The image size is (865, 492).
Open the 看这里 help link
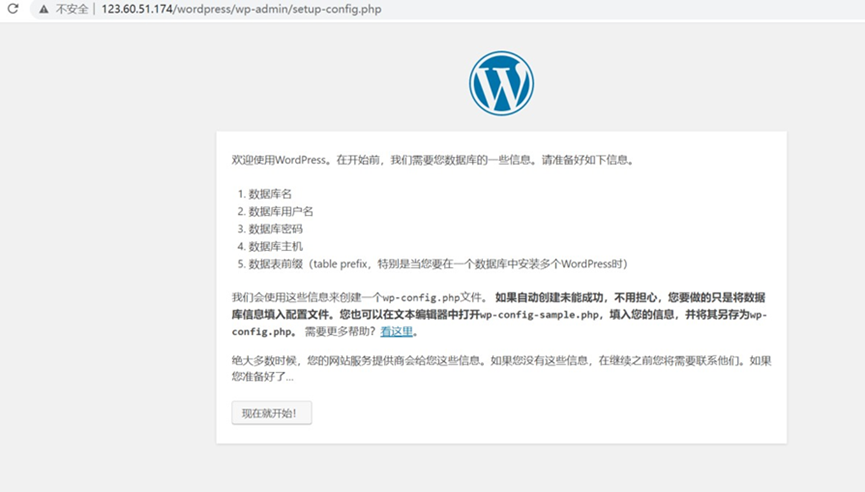[x=397, y=331]
